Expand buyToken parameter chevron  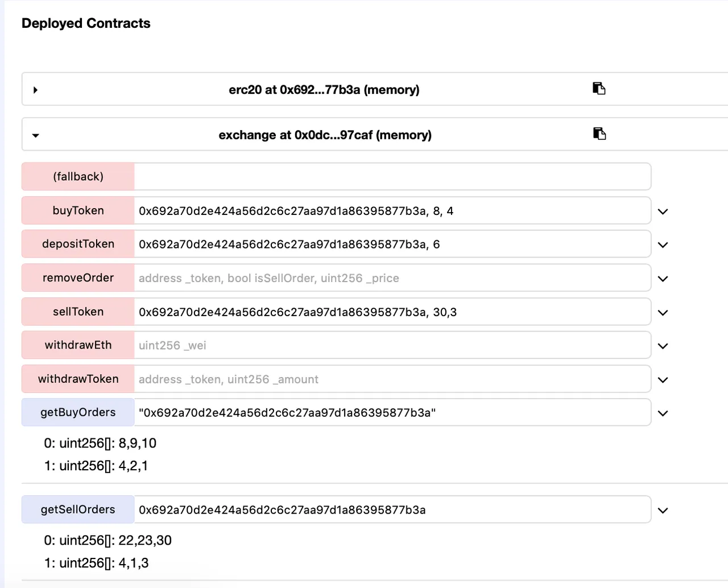tap(663, 212)
